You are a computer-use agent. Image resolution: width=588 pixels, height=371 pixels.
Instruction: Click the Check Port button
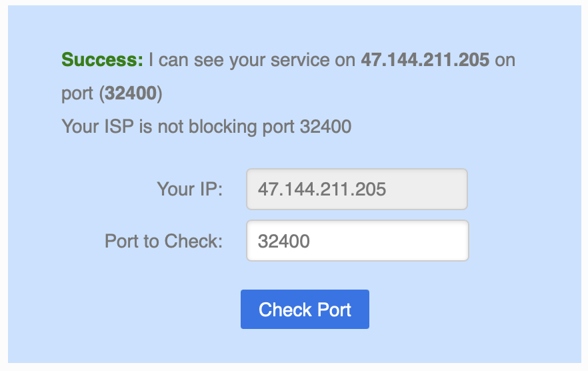(x=305, y=310)
